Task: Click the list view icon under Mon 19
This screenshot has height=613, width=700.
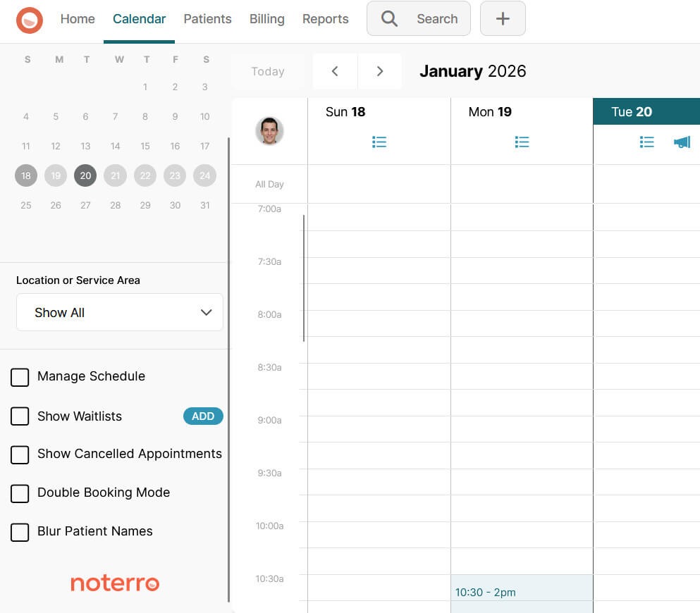Action: pos(522,142)
